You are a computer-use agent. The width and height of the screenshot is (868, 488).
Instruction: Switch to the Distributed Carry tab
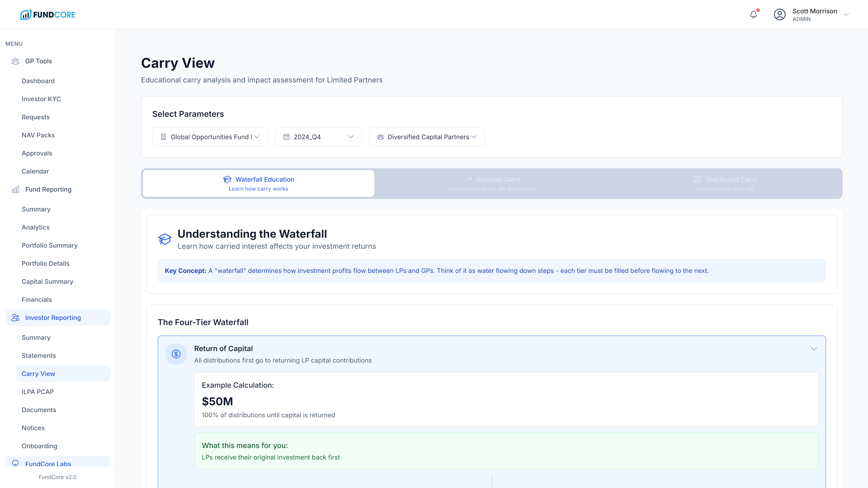[725, 183]
